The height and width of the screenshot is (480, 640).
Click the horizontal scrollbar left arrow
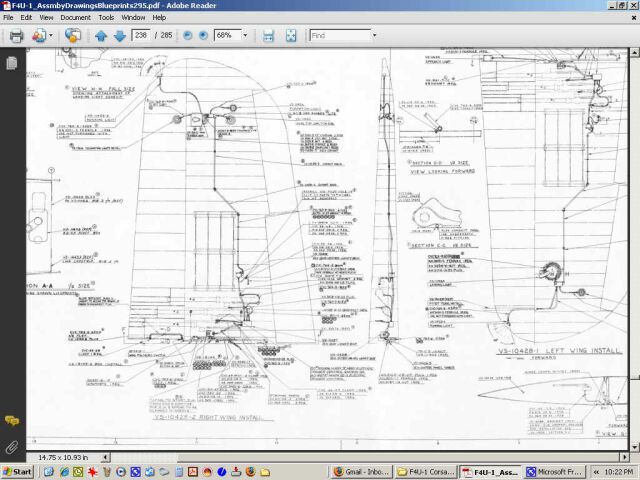pyautogui.click(x=106, y=458)
